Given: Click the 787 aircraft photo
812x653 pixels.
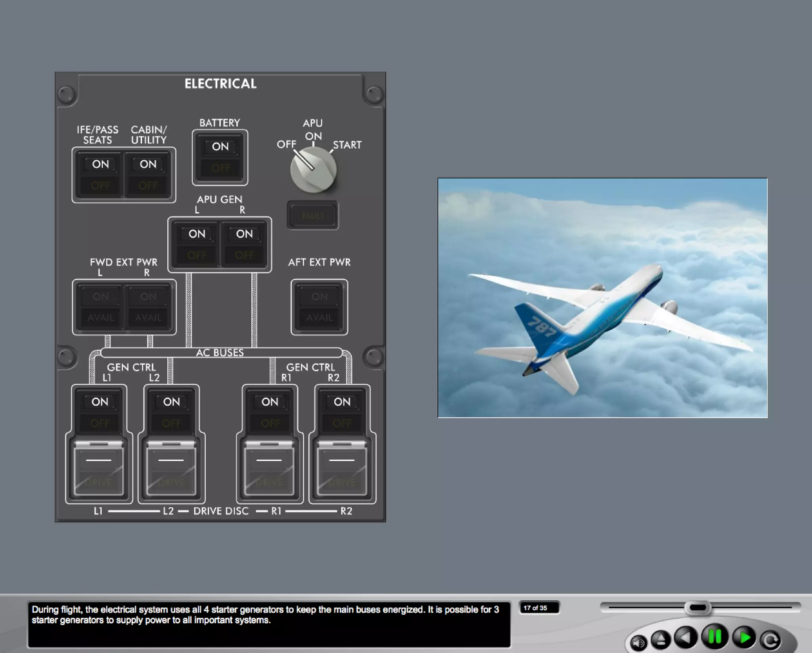Looking at the screenshot, I should pyautogui.click(x=602, y=298).
